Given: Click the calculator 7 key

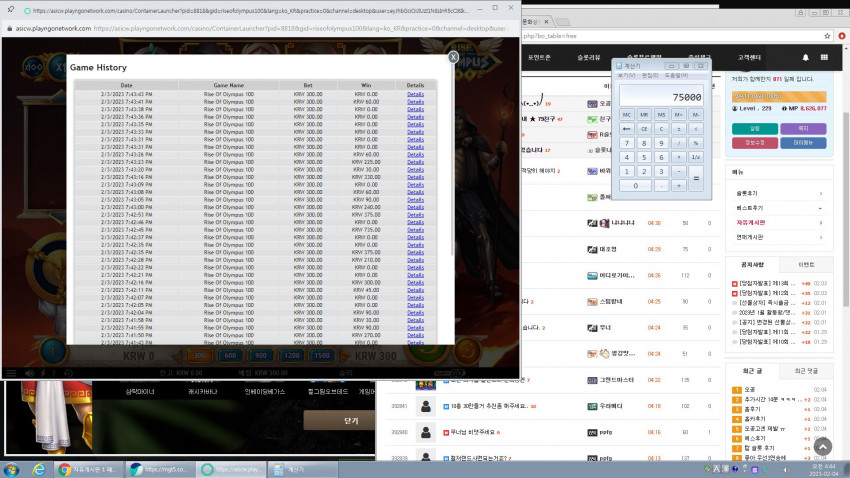Looking at the screenshot, I should 627,143.
